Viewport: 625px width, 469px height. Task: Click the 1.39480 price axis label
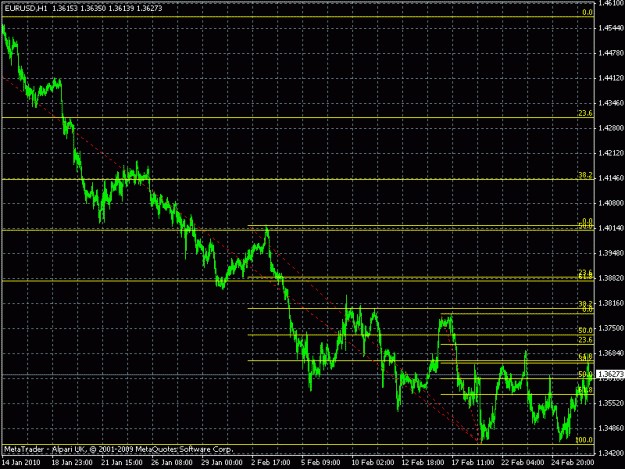[x=611, y=253]
